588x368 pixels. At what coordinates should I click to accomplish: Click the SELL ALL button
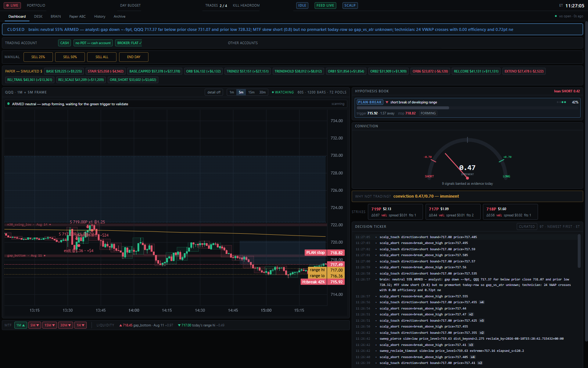pyautogui.click(x=102, y=57)
